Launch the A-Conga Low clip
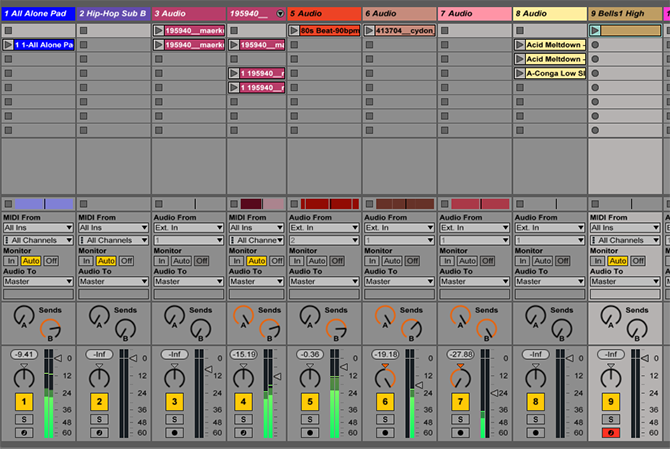The width and height of the screenshot is (670, 449). pos(520,73)
